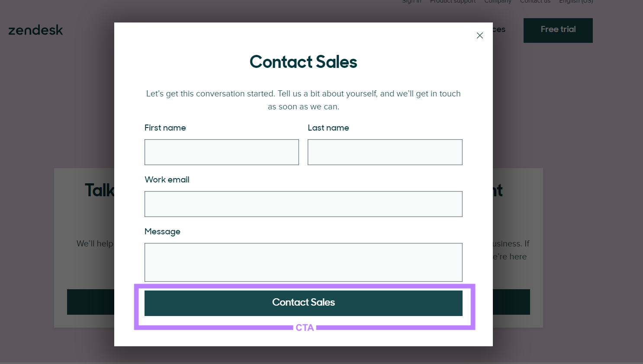Click the purple CTA annotation label
The width and height of the screenshot is (643, 364).
(304, 327)
